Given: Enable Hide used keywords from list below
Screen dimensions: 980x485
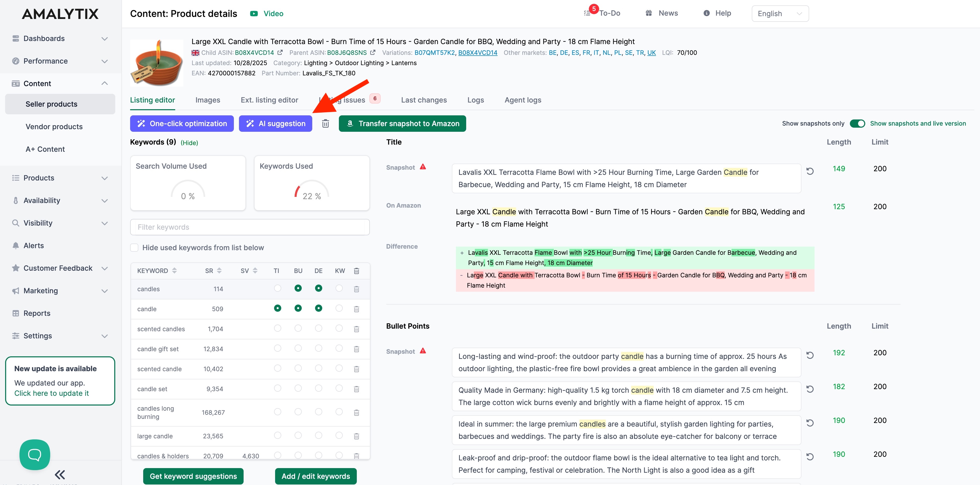Looking at the screenshot, I should click(134, 247).
